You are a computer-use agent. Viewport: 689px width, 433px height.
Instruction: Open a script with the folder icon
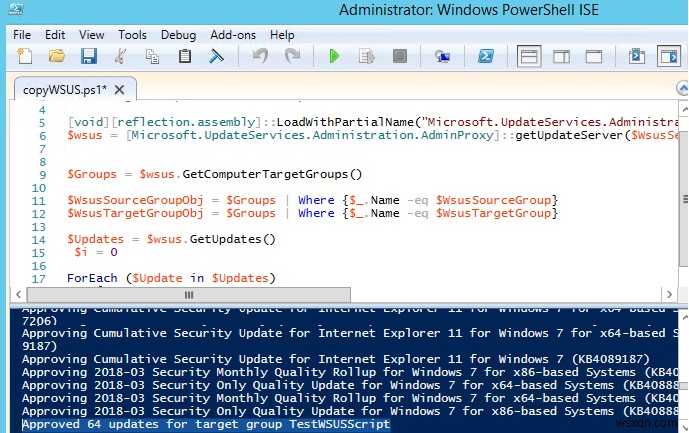click(x=57, y=56)
